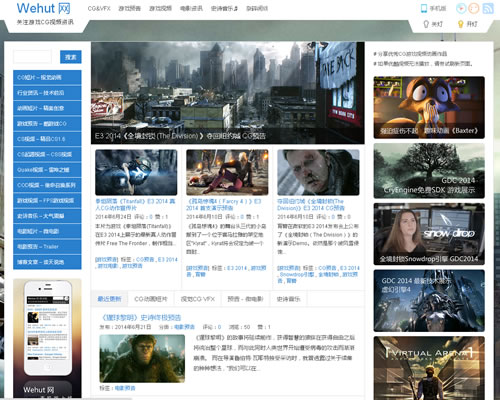
Task: Click the Wehut 网 mobile phone promo image
Action: [x=47, y=338]
